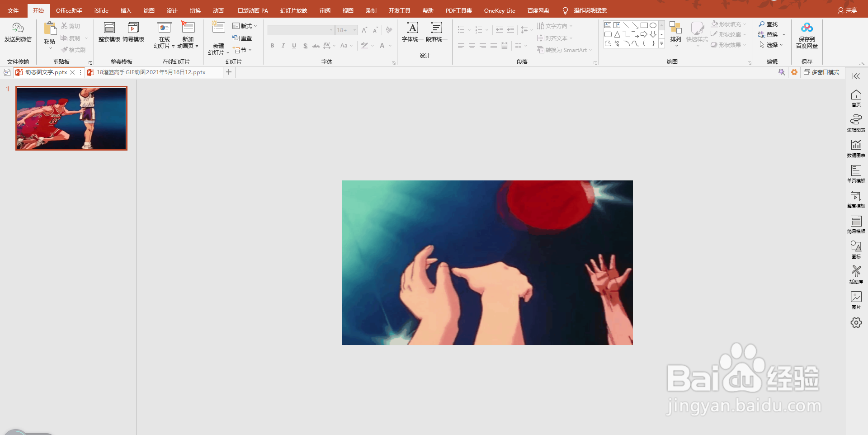Expand the shapes gallery with the More arrow

[661, 44]
